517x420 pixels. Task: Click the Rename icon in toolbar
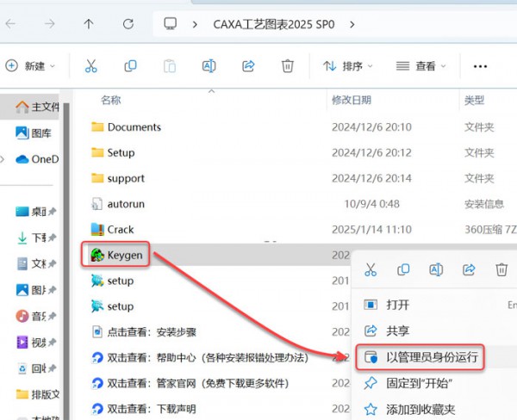pyautogui.click(x=209, y=66)
